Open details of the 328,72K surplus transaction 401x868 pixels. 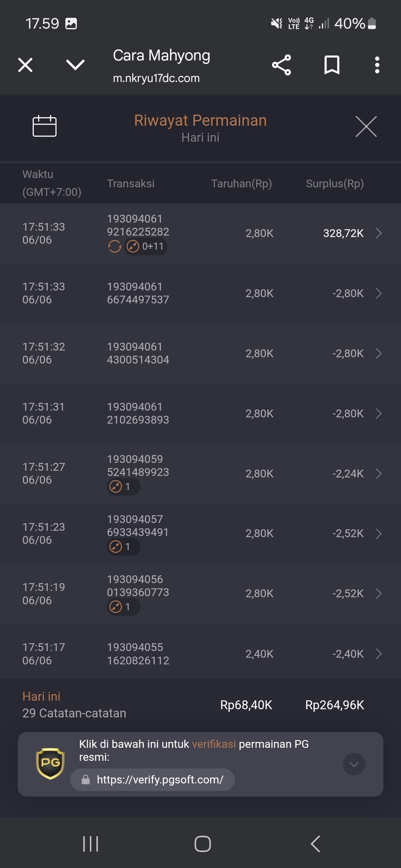click(200, 233)
